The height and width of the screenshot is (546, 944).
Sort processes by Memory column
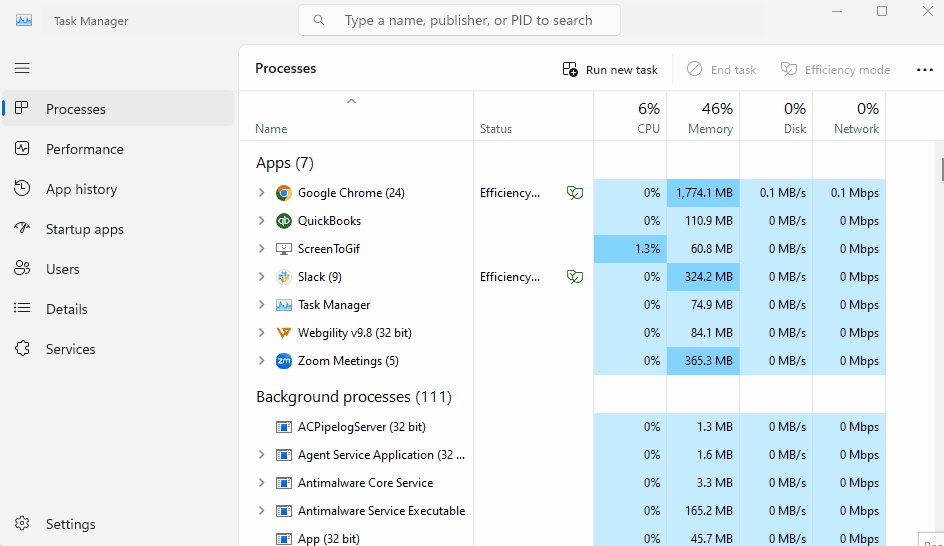click(x=703, y=117)
